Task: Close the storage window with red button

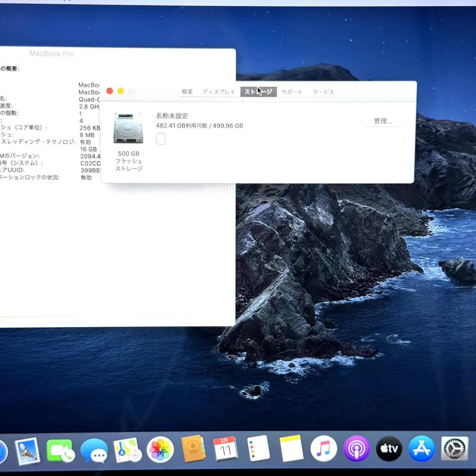Action: (x=110, y=91)
